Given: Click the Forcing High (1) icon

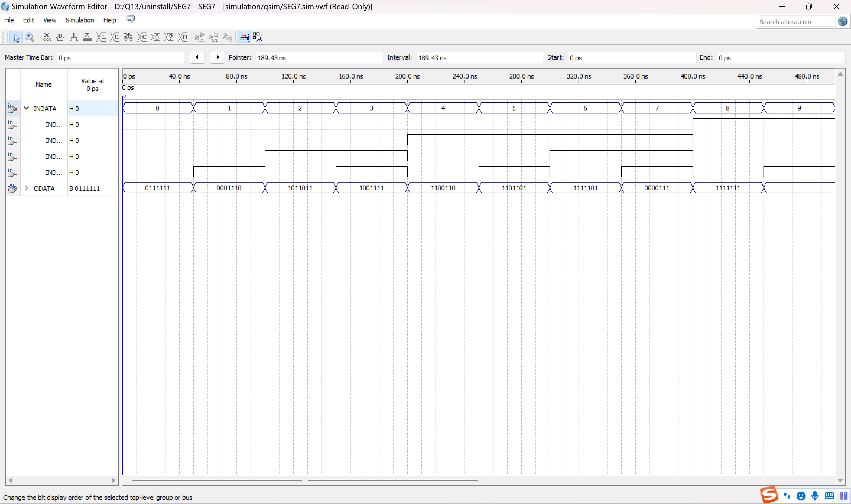Looking at the screenshot, I should point(74,37).
